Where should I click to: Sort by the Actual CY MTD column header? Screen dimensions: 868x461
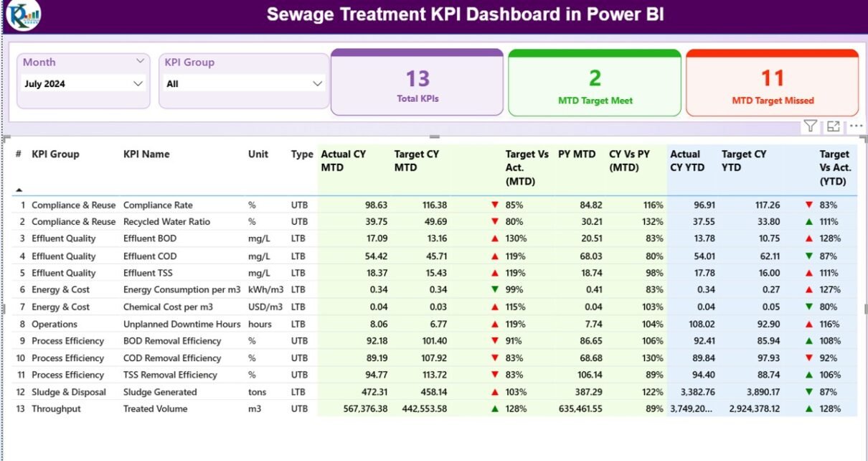[343, 160]
